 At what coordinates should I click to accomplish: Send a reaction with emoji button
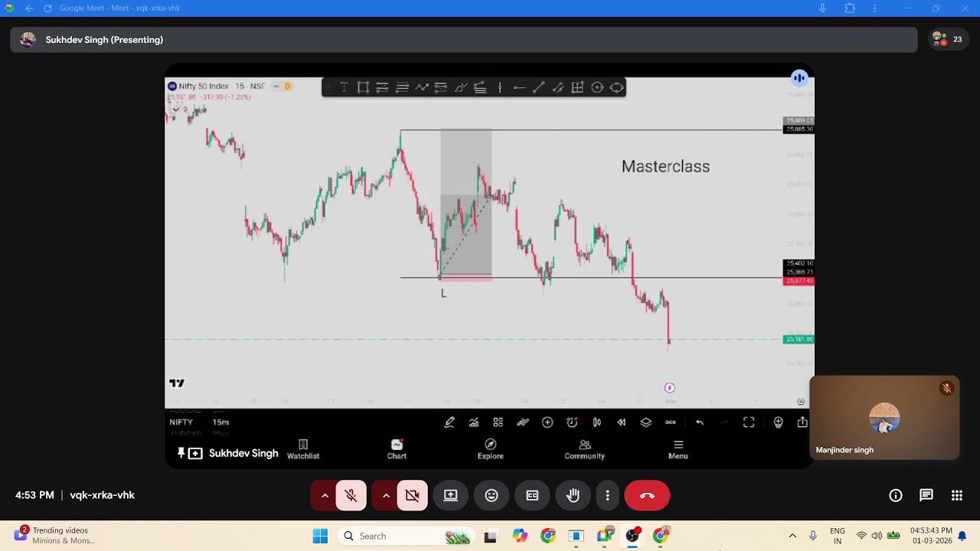pos(492,496)
